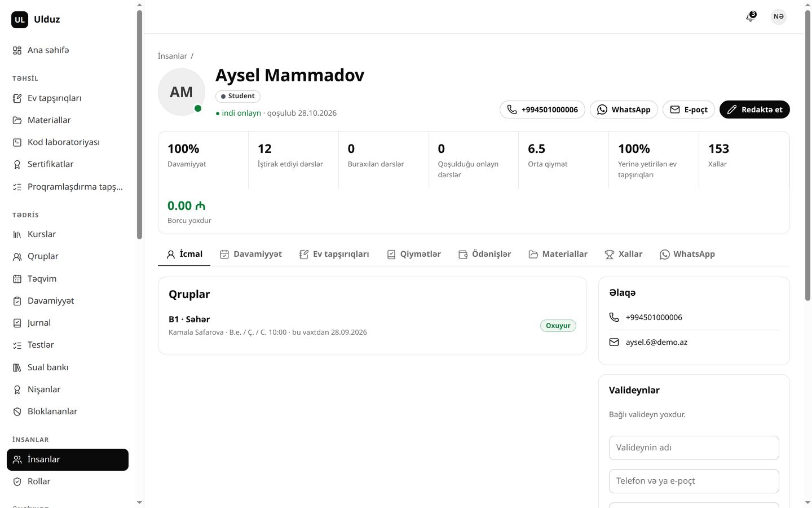Click the İnsanlar breadcrumb link
The image size is (812, 508).
173,56
